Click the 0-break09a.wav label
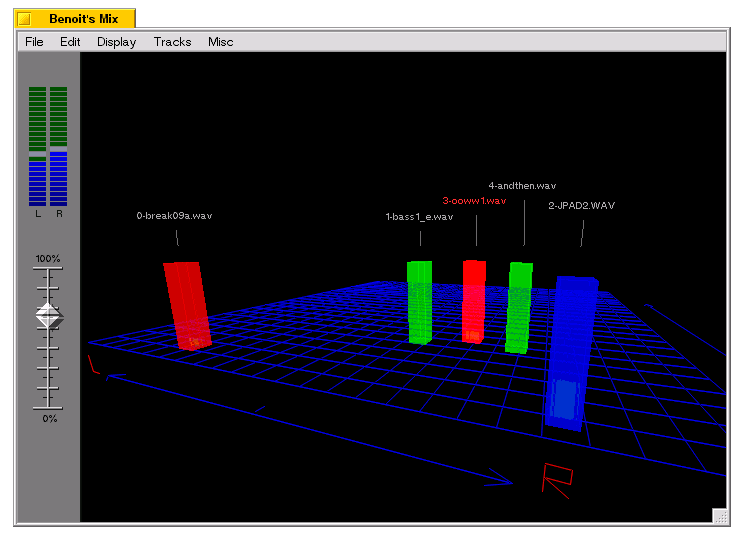746x537 pixels. click(174, 215)
